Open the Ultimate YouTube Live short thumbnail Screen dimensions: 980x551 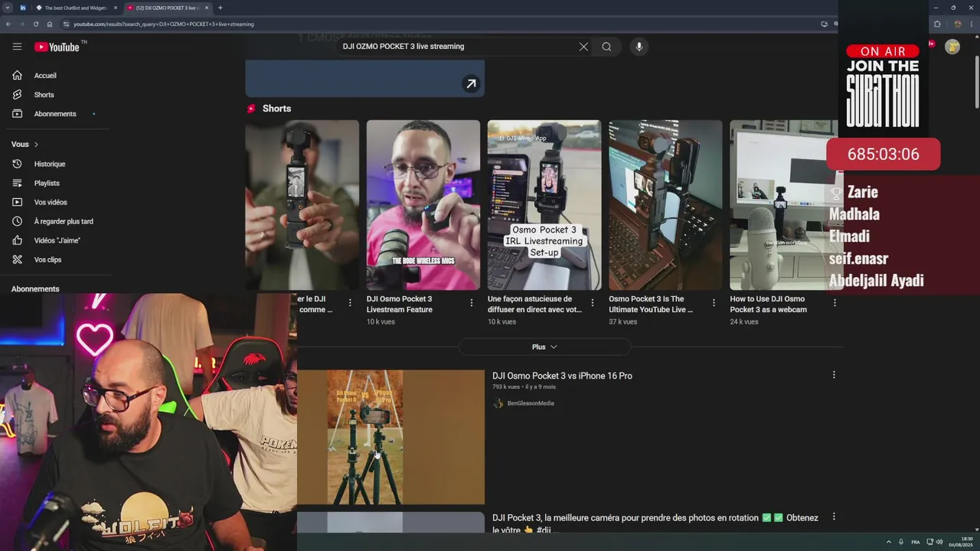(665, 205)
